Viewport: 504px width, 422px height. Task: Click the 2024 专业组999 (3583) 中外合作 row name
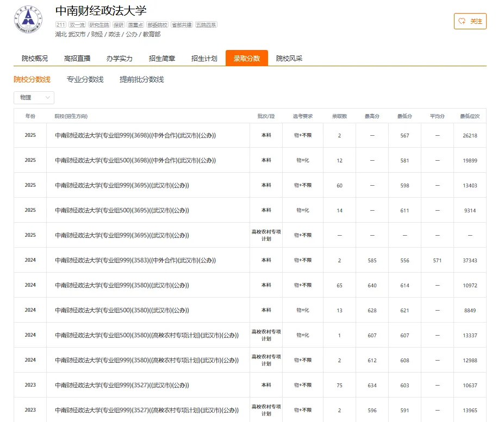point(135,261)
